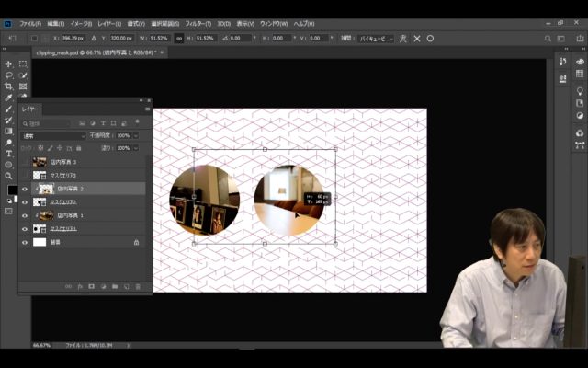Hide the 背景 layer
This screenshot has width=588, height=368.
point(25,242)
